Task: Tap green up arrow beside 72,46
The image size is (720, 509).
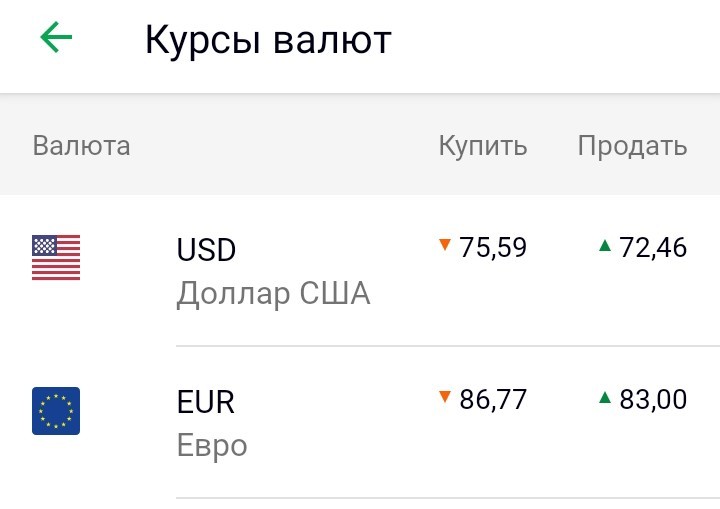Action: pos(605,245)
